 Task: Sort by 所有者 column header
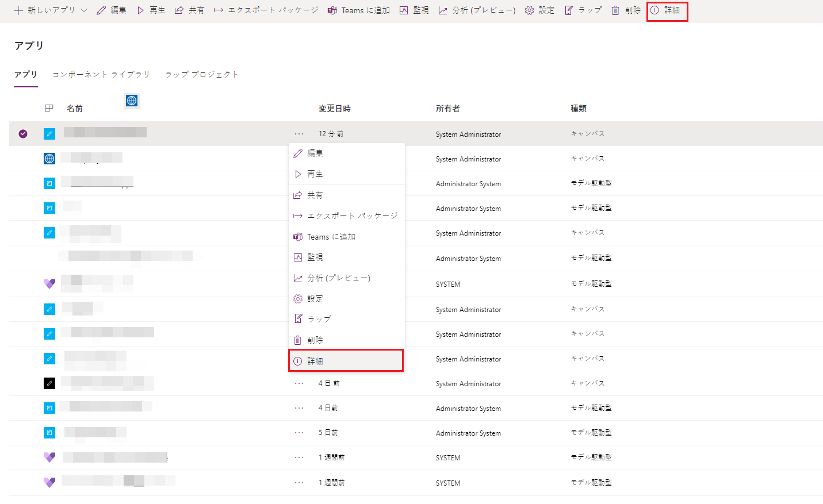pos(447,109)
